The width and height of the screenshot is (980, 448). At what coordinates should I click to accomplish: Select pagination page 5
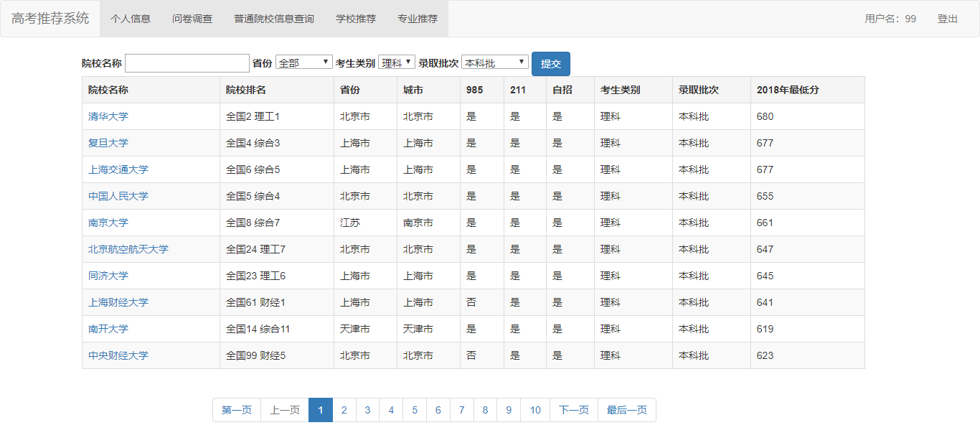click(x=415, y=410)
